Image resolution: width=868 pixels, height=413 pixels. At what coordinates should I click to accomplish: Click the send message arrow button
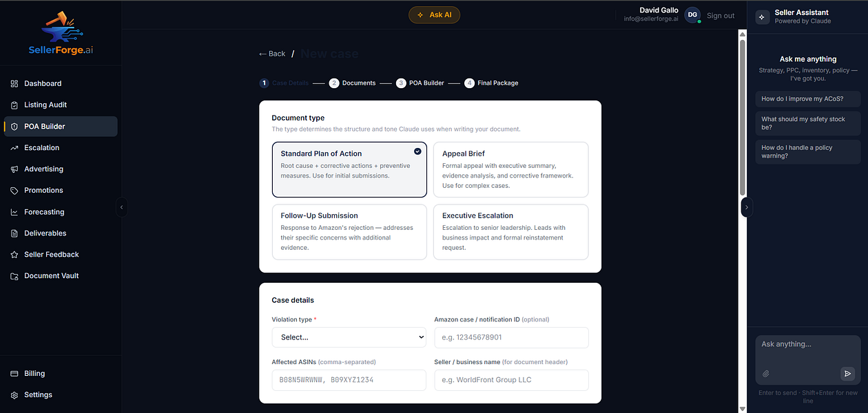pyautogui.click(x=847, y=374)
